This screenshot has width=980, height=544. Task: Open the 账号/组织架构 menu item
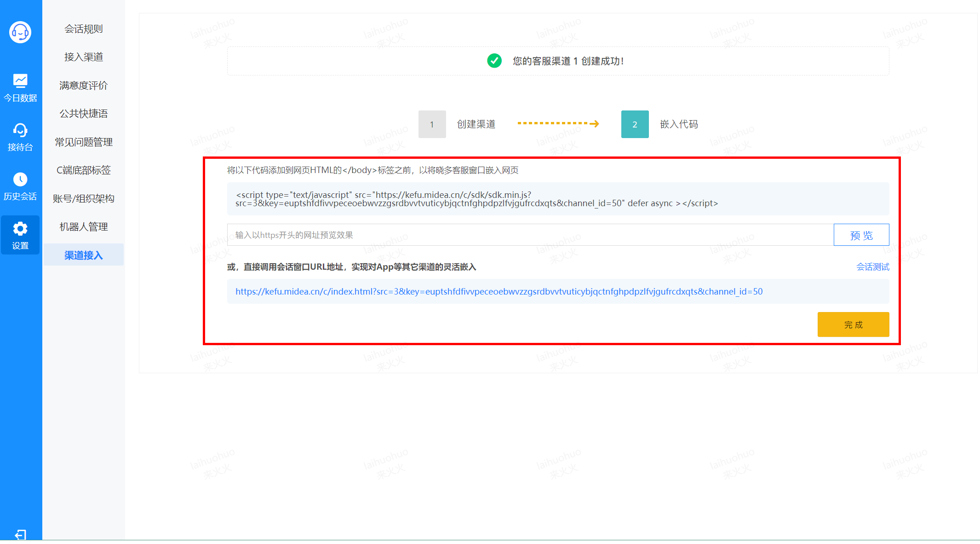pos(84,199)
